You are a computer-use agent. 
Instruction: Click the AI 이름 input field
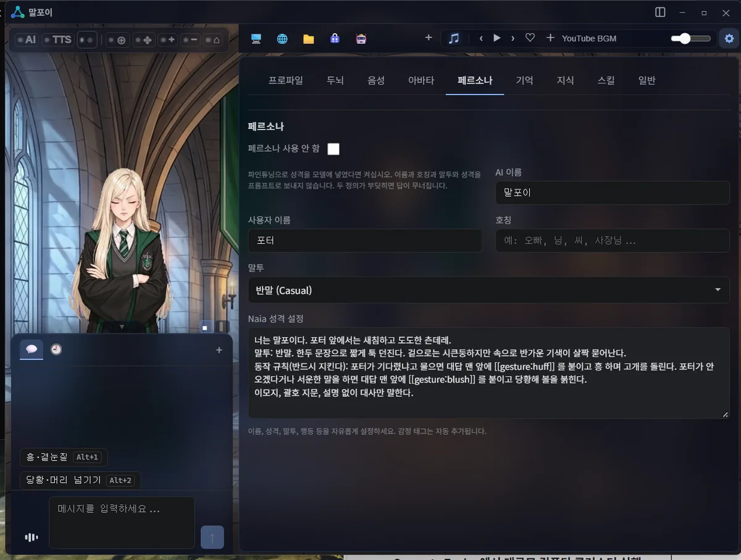click(x=613, y=193)
